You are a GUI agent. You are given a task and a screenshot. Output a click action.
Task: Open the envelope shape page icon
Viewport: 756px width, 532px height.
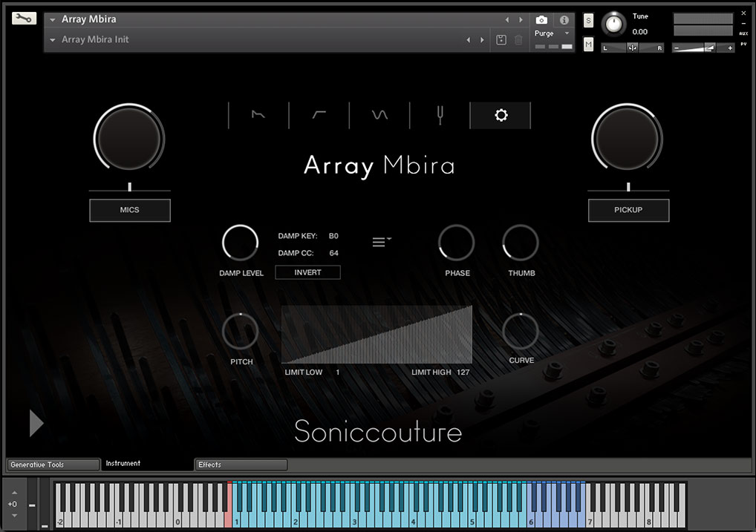[x=319, y=115]
